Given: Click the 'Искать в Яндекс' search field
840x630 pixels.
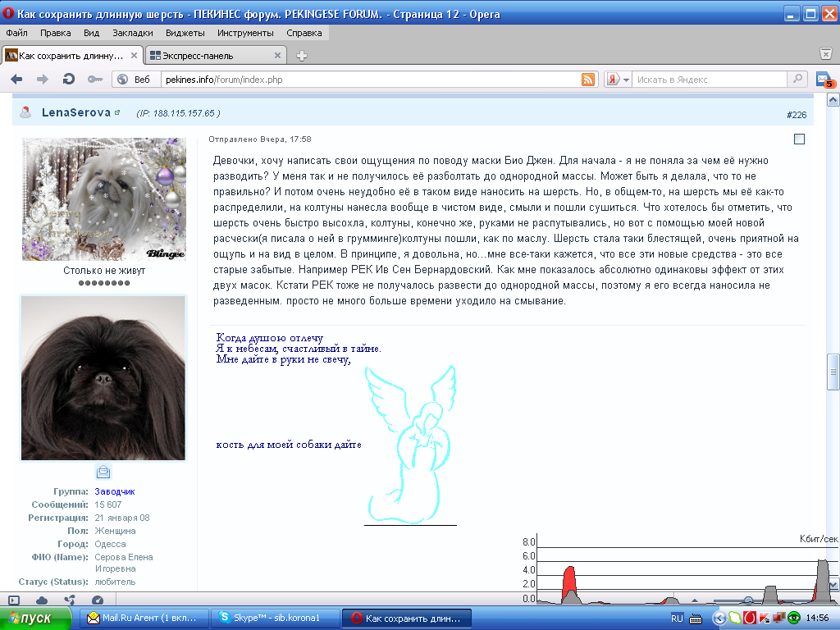Looking at the screenshot, I should click(x=709, y=80).
